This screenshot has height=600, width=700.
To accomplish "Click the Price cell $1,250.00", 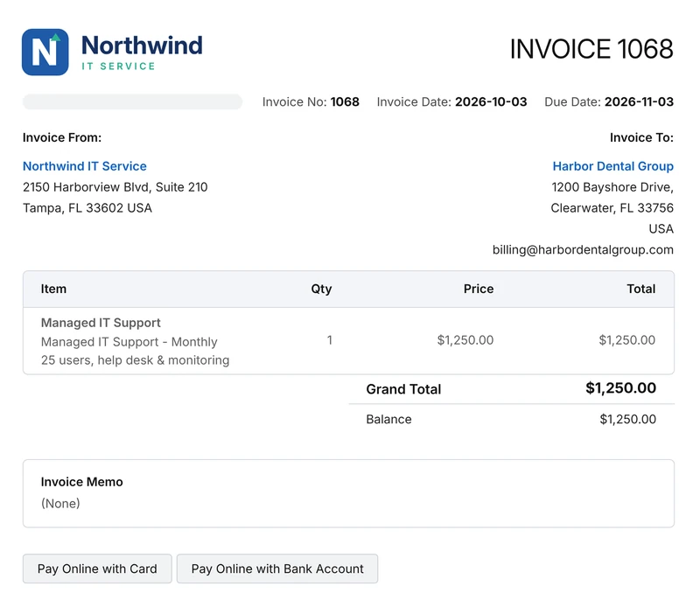I will pyautogui.click(x=465, y=340).
